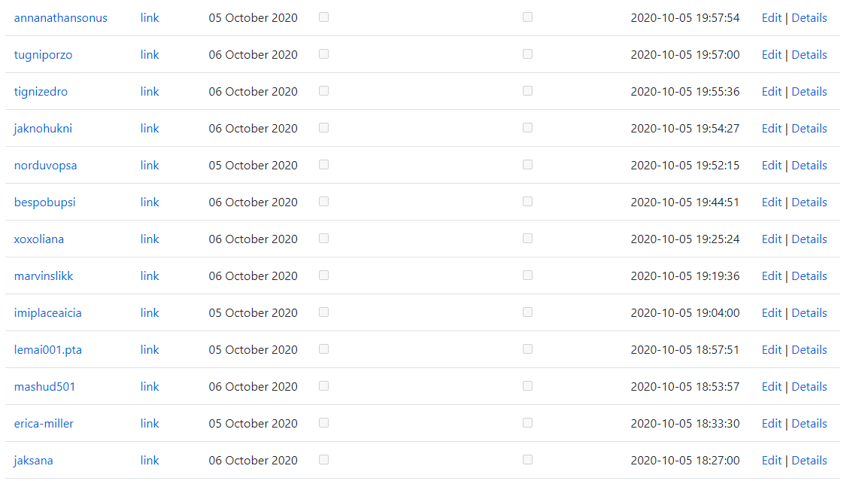
Task: Open the annanathansonus user link
Action: 60,18
